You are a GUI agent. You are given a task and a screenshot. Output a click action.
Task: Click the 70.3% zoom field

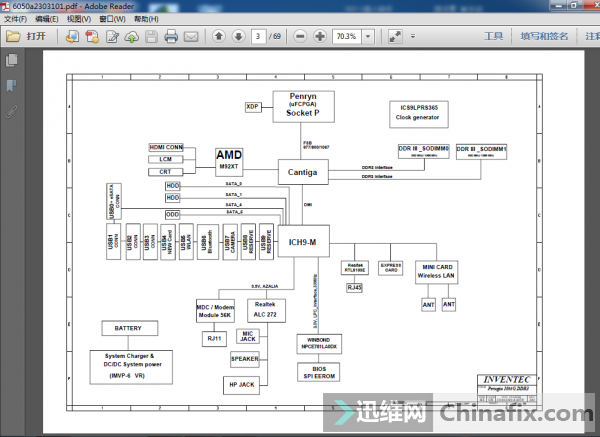[x=347, y=36]
